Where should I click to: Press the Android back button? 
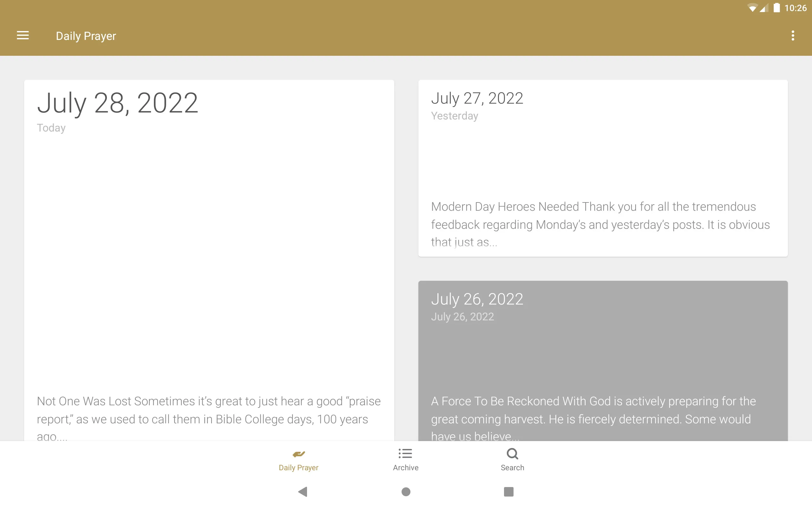click(x=302, y=491)
